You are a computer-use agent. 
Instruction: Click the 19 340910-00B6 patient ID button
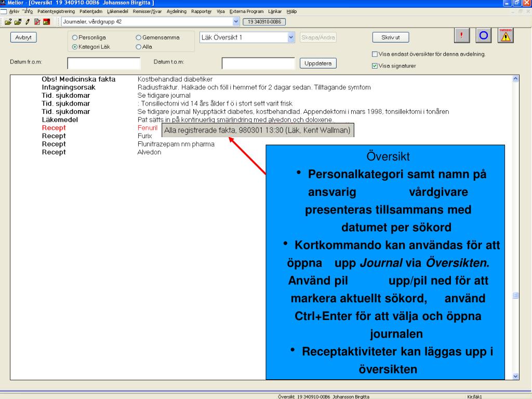[264, 22]
